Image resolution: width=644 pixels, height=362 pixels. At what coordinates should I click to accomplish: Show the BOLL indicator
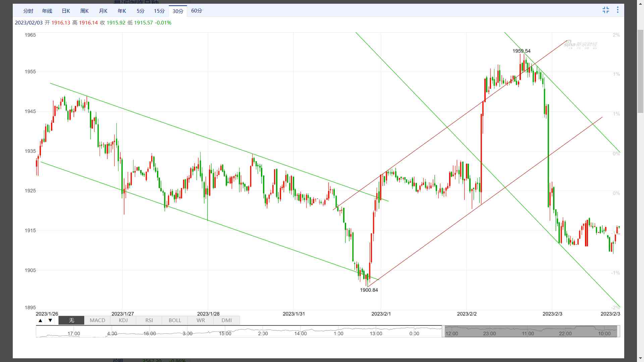click(175, 320)
